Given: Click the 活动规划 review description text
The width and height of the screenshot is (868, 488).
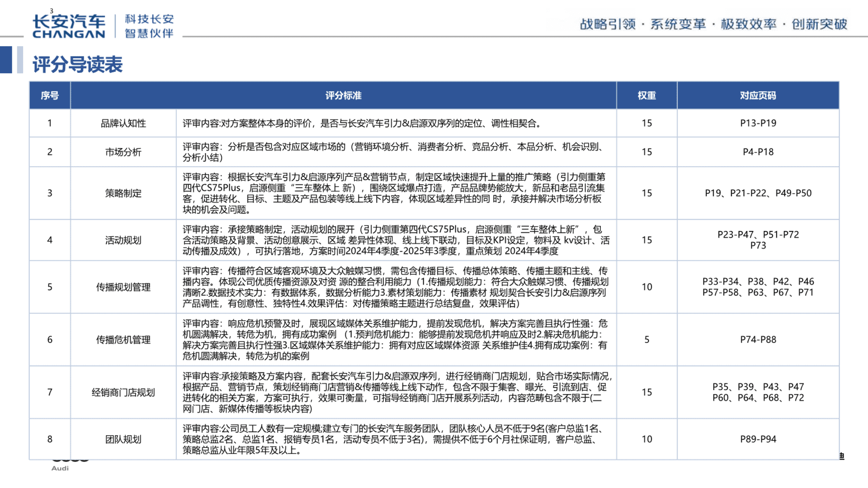Looking at the screenshot, I should pos(396,240).
